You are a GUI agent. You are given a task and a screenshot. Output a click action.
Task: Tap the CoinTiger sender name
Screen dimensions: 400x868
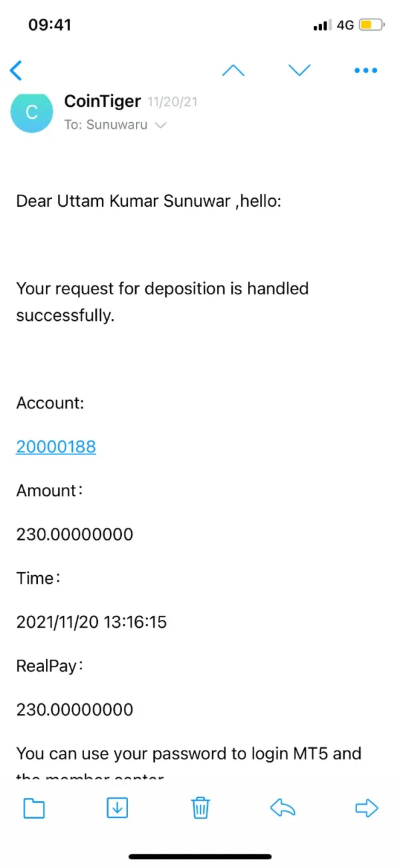[x=102, y=101]
